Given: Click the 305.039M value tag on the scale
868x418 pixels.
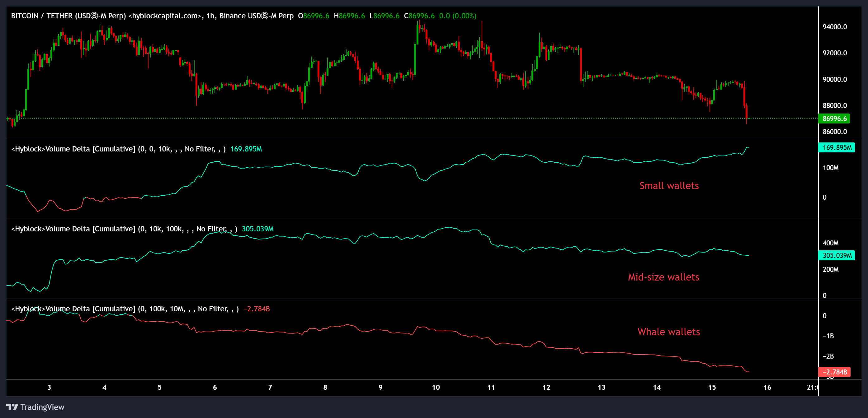Looking at the screenshot, I should [837, 256].
